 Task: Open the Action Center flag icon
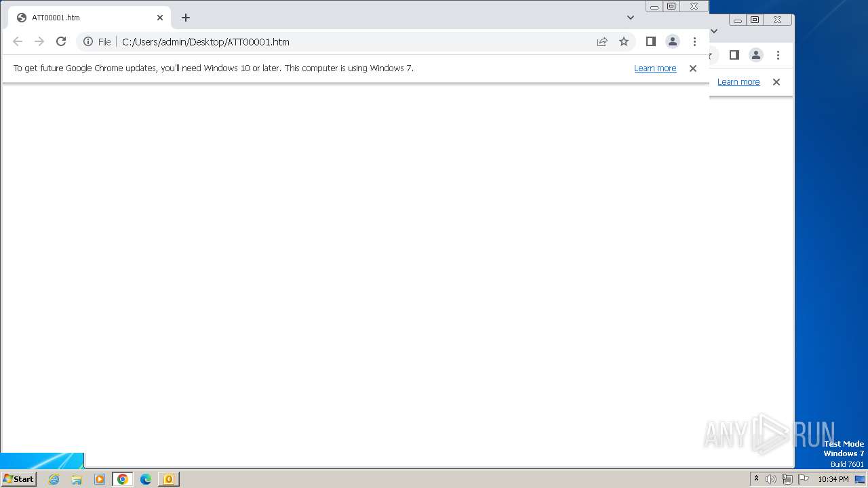(804, 479)
